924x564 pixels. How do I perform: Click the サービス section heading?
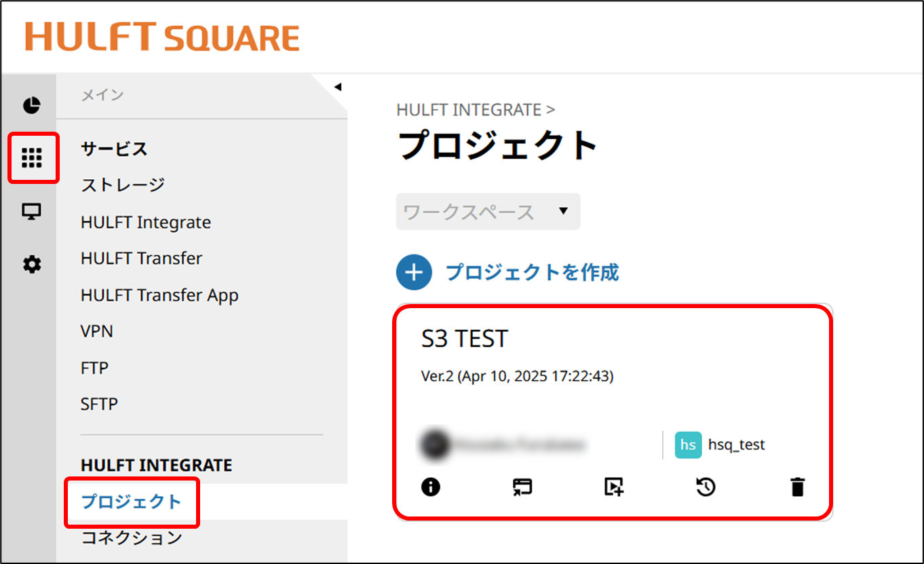[114, 149]
